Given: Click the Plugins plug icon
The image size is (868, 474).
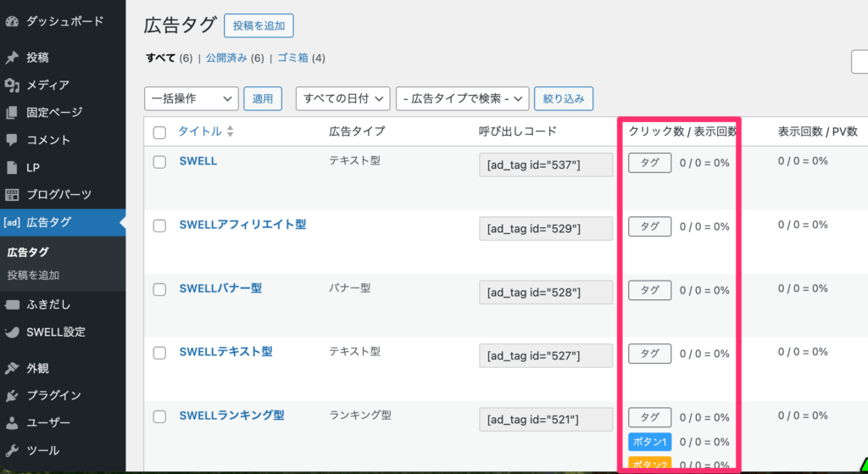Looking at the screenshot, I should 12,395.
